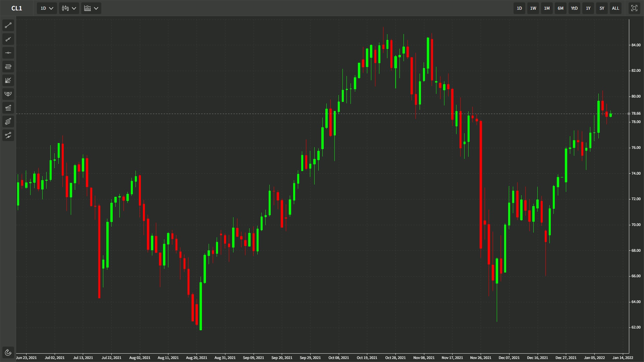This screenshot has height=362, width=644.
Task: Show ALL available history
Action: click(615, 8)
